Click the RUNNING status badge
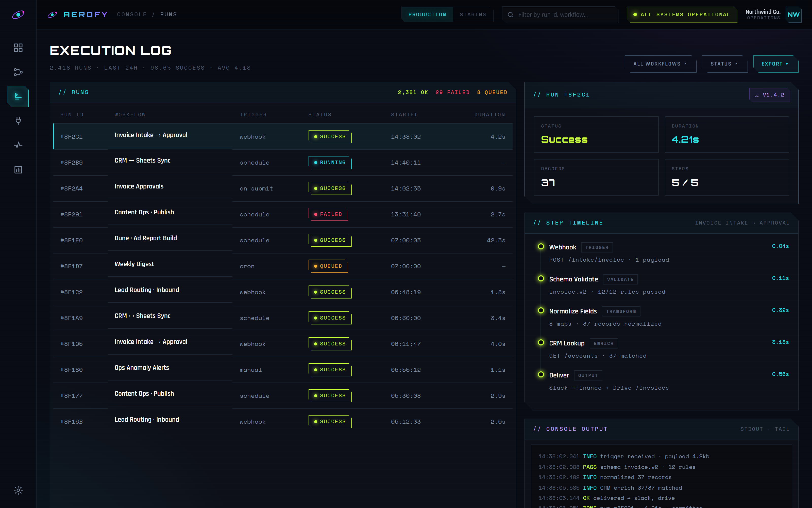812x508 pixels. pyautogui.click(x=330, y=163)
